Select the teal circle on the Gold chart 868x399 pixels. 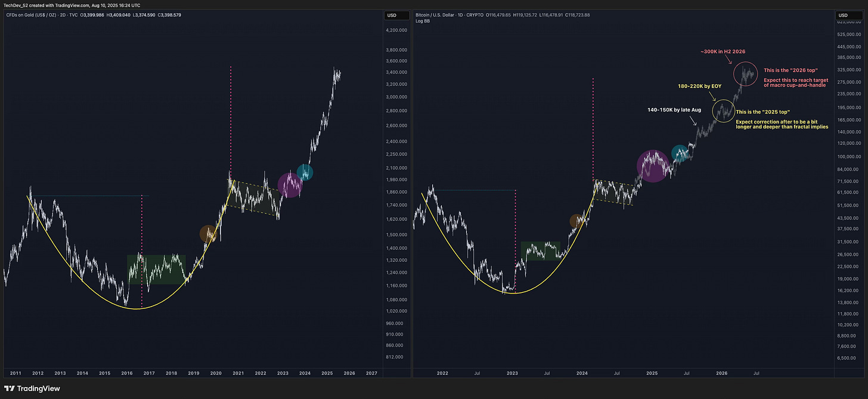[305, 172]
